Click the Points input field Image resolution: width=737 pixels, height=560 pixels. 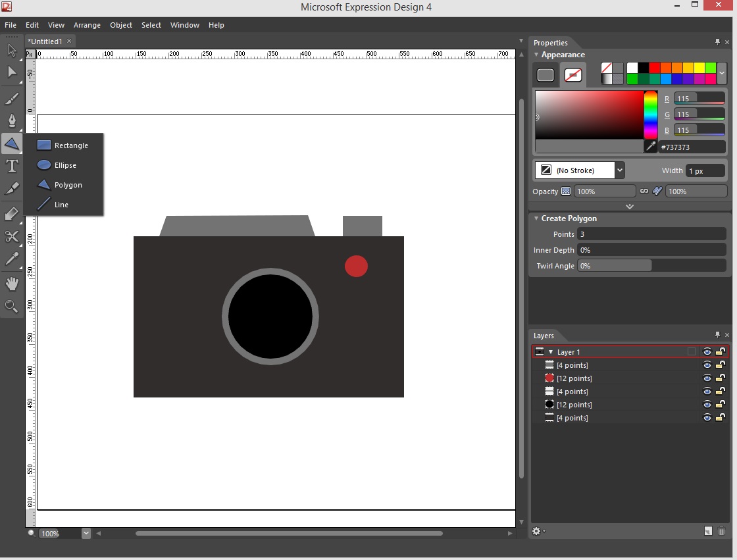coord(651,234)
